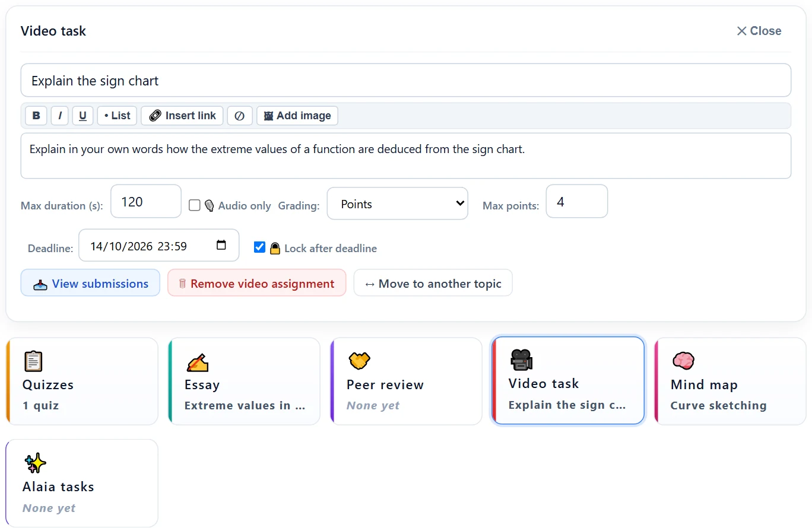
Task: Click into the task description text area
Action: 406,155
